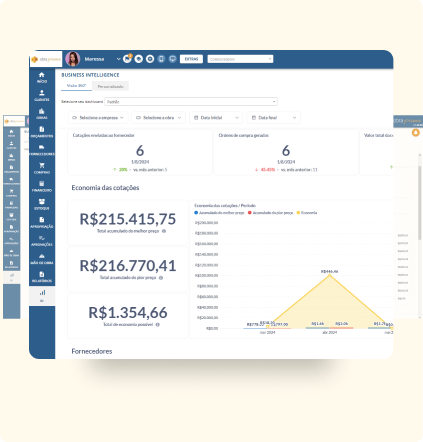Open notifications icon with orange badge
Image resolution: width=423 pixels, height=442 pixels.
pyautogui.click(x=127, y=59)
